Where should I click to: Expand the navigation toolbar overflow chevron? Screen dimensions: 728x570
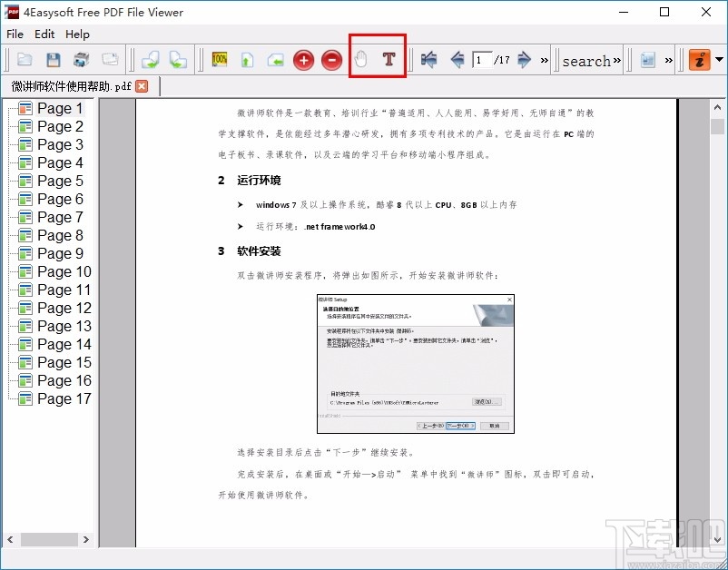point(543,58)
